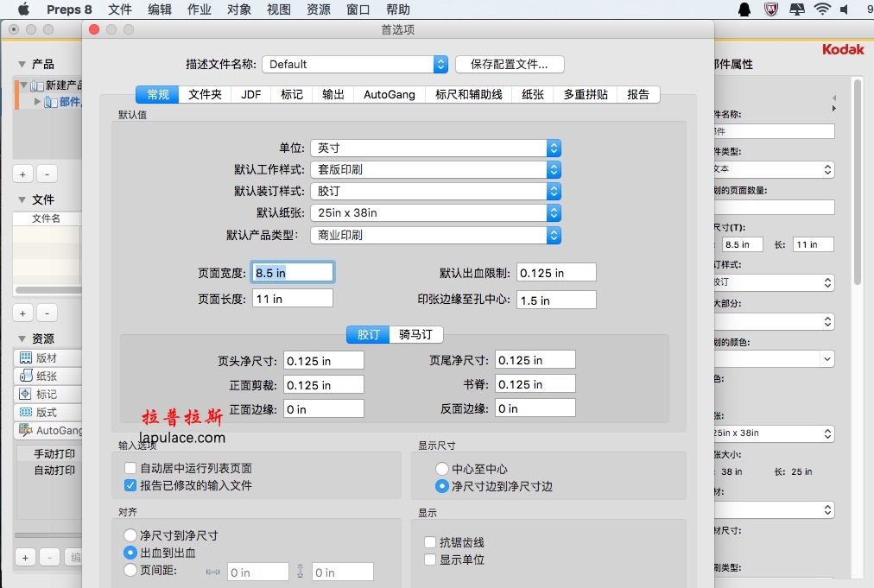Click the 标记 (marks) resource icon
Screen dimensions: 874x588
26,395
